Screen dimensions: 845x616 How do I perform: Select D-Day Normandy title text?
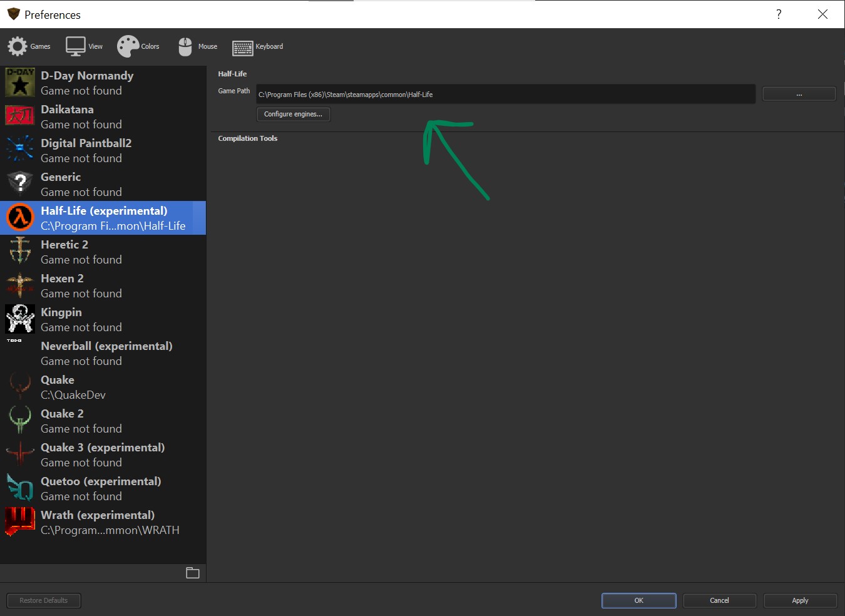pyautogui.click(x=87, y=76)
